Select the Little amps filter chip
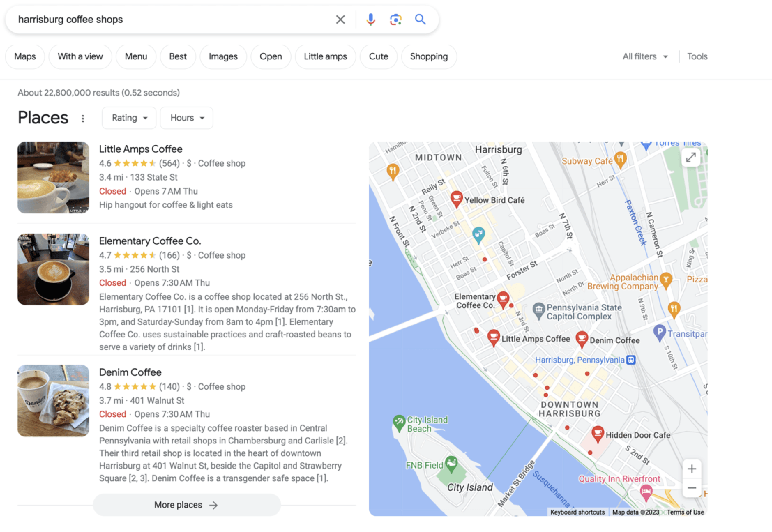Image resolution: width=772 pixels, height=532 pixels. [x=325, y=56]
